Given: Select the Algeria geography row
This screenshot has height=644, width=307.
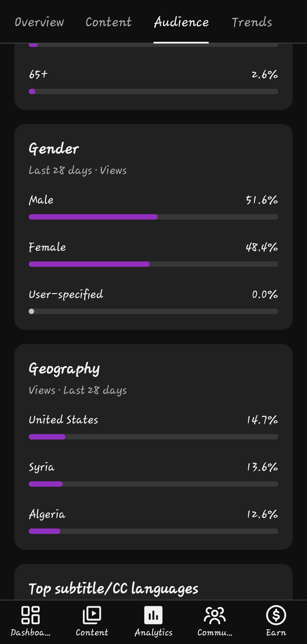Looking at the screenshot, I should (153, 521).
